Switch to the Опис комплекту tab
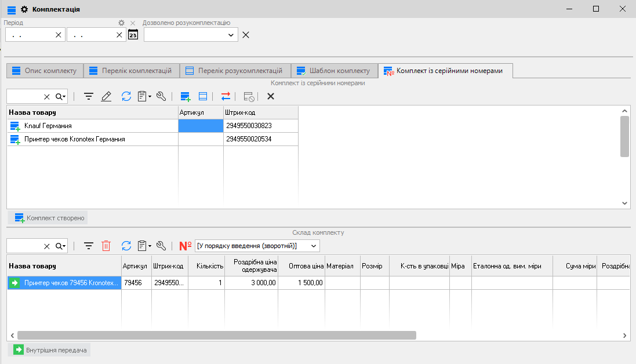 click(x=45, y=71)
